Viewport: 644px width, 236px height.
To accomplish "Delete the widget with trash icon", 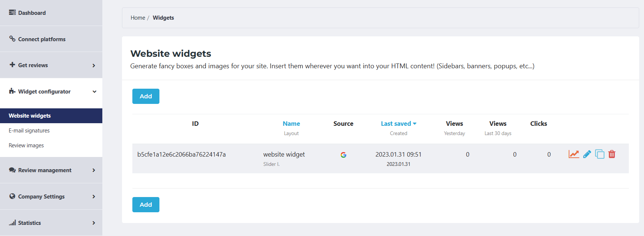I will pyautogui.click(x=612, y=154).
